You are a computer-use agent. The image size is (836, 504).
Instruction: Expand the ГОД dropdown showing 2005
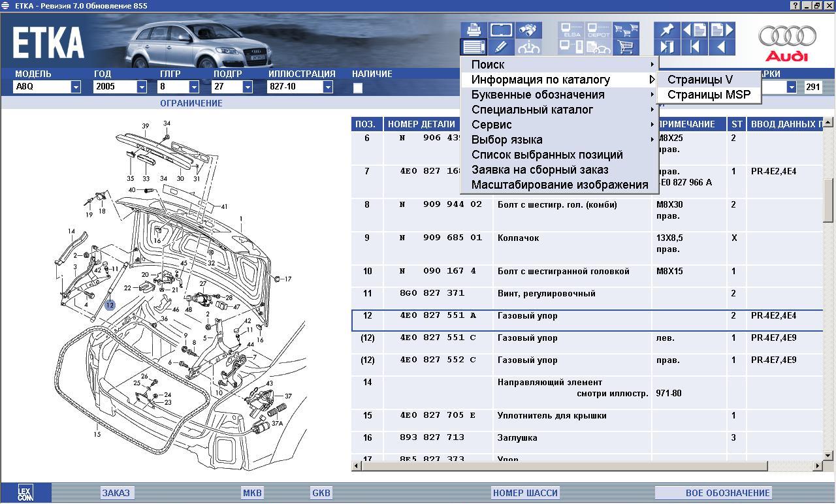(142, 87)
